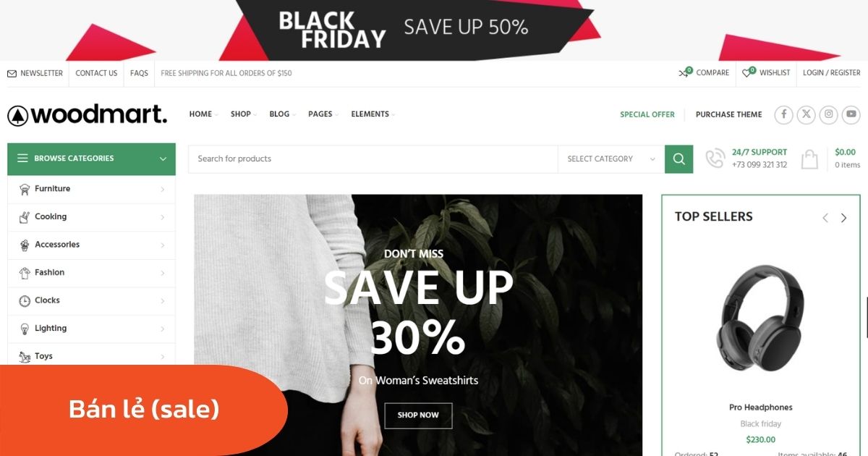Open the Pro Headphones product image

[760, 318]
